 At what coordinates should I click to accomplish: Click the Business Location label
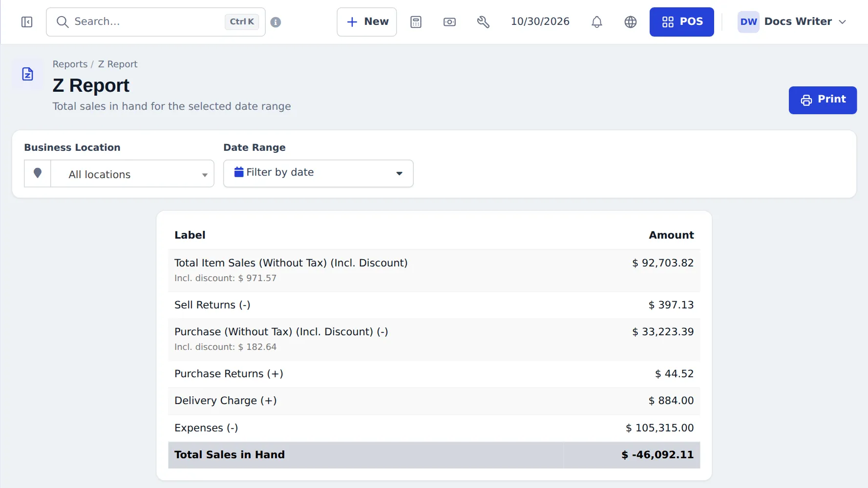pyautogui.click(x=72, y=147)
